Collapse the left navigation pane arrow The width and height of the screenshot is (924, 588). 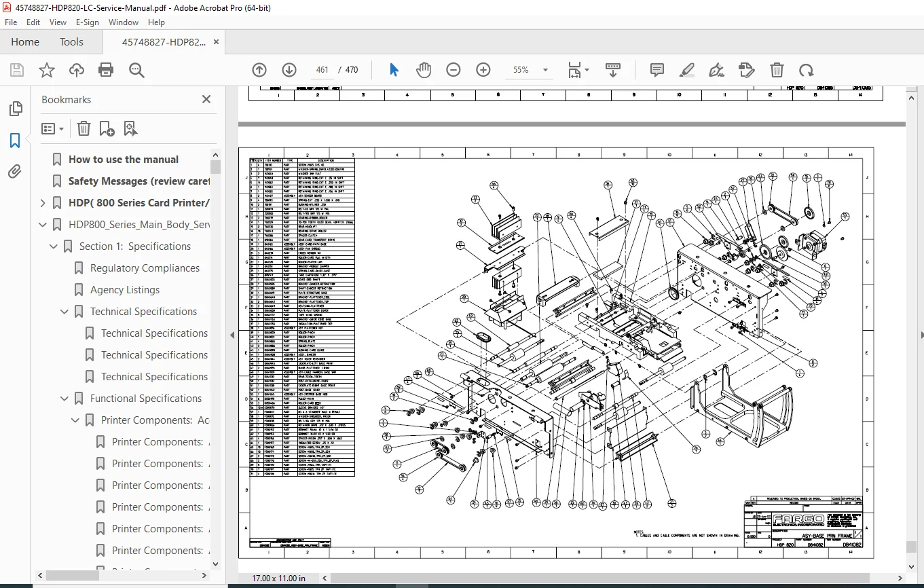coord(232,335)
